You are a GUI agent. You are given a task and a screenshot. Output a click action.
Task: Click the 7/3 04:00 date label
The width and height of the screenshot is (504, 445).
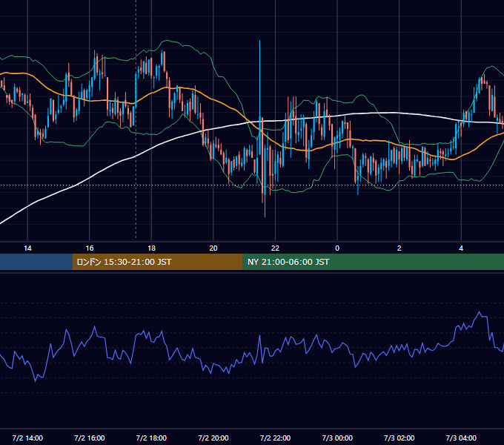(461, 438)
